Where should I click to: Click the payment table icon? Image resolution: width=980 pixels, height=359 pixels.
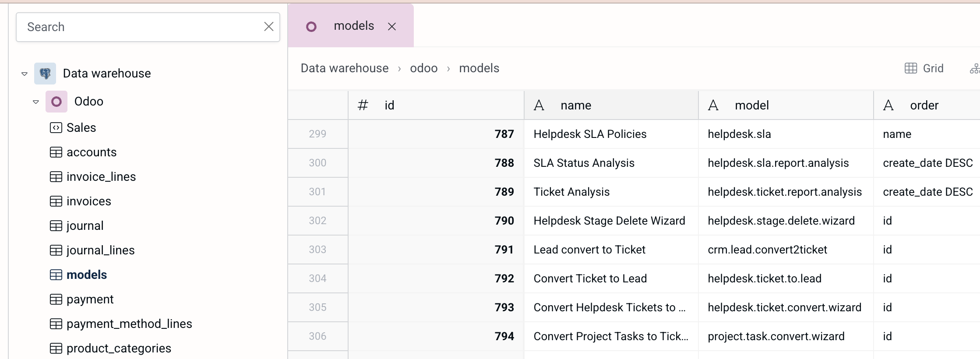pos(56,299)
